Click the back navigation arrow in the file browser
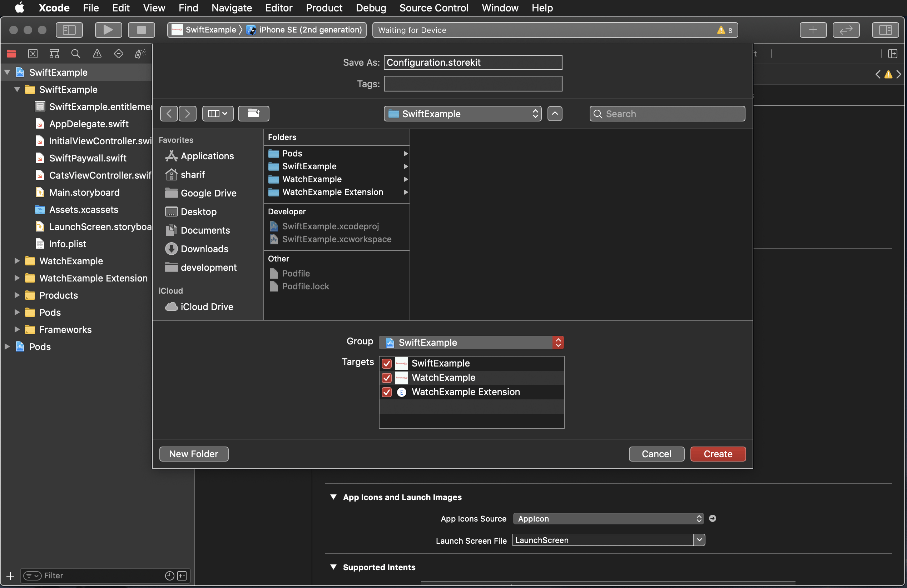This screenshot has width=907, height=588. pyautogui.click(x=168, y=113)
